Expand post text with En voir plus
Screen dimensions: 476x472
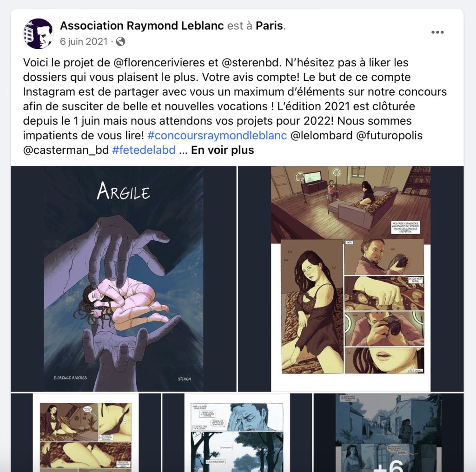click(222, 150)
